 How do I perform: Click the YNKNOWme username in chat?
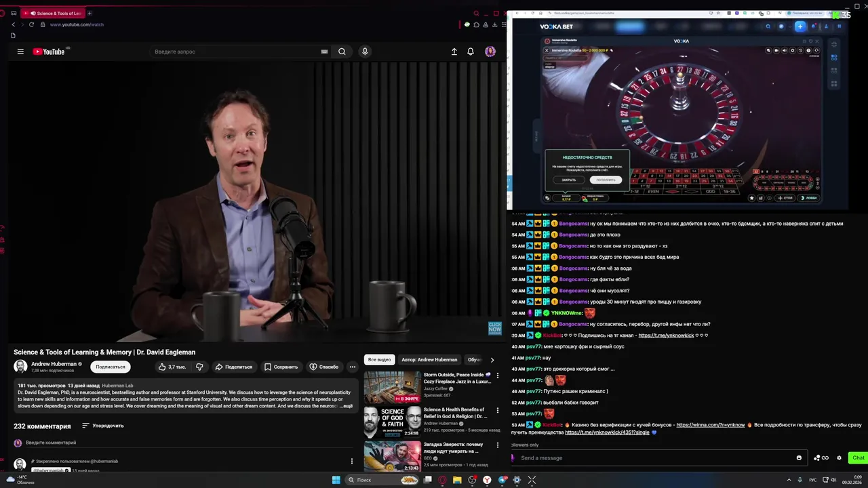coord(567,313)
